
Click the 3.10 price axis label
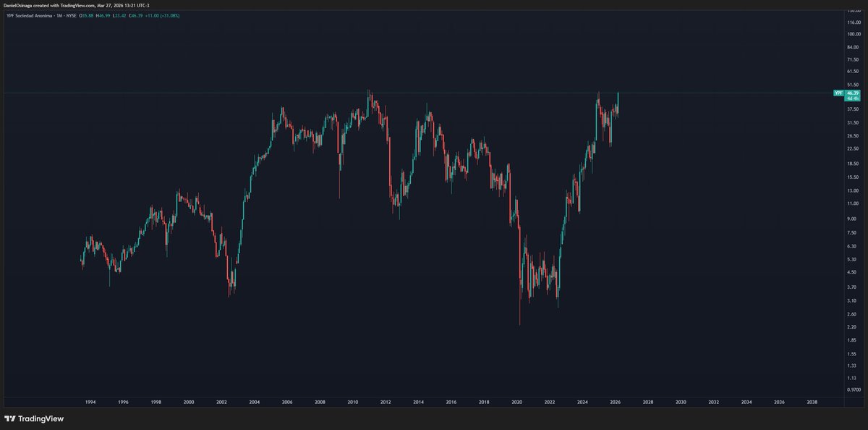pos(851,300)
